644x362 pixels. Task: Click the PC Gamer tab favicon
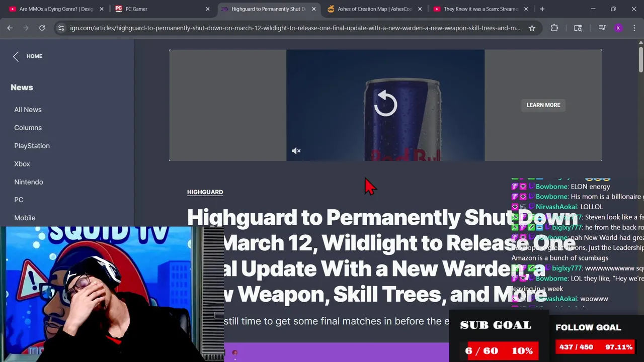119,9
